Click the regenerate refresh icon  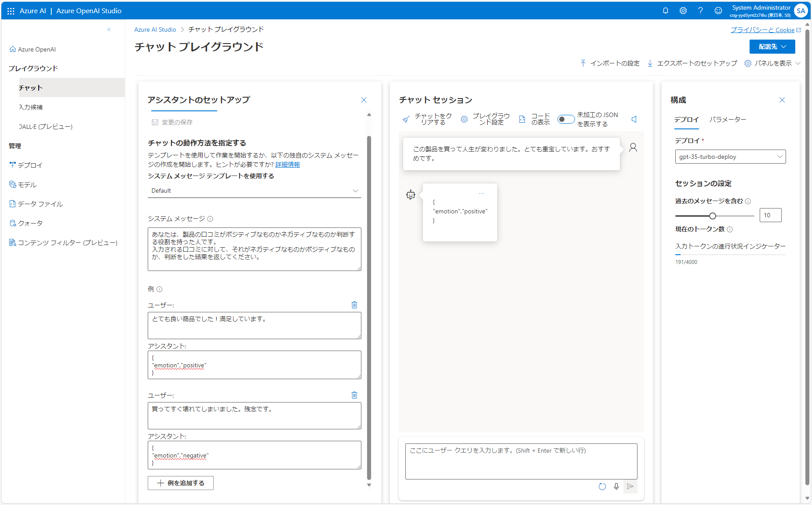click(602, 487)
